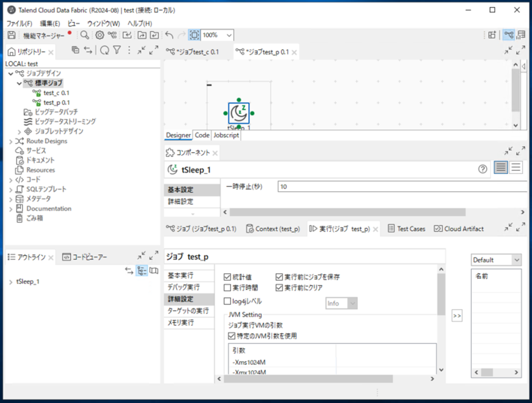This screenshot has height=403, width=532.
Task: Expand the メタデータ node
Action: pyautogui.click(x=11, y=199)
